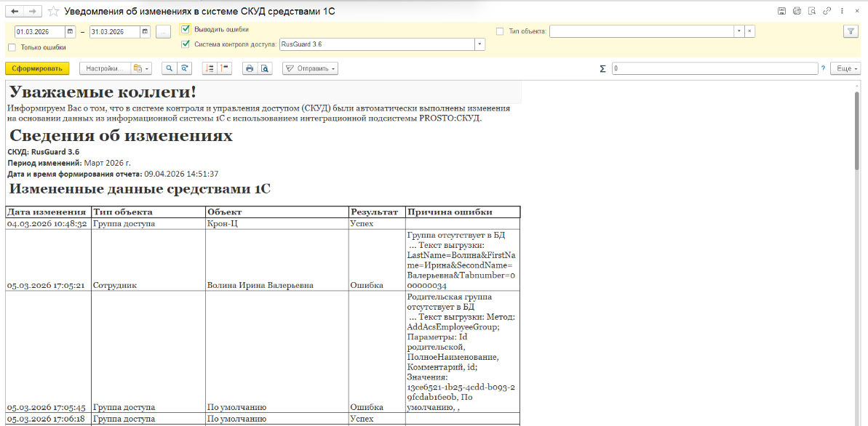Screen dimensions: 868x426
Task: Tick the 'Тип объекта' checkbox
Action: point(500,31)
